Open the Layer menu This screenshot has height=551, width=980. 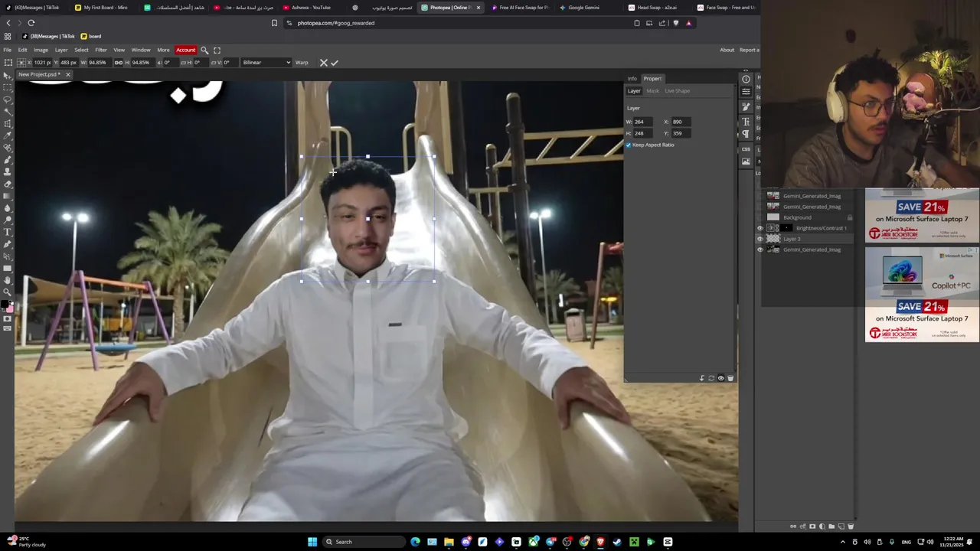(x=61, y=50)
